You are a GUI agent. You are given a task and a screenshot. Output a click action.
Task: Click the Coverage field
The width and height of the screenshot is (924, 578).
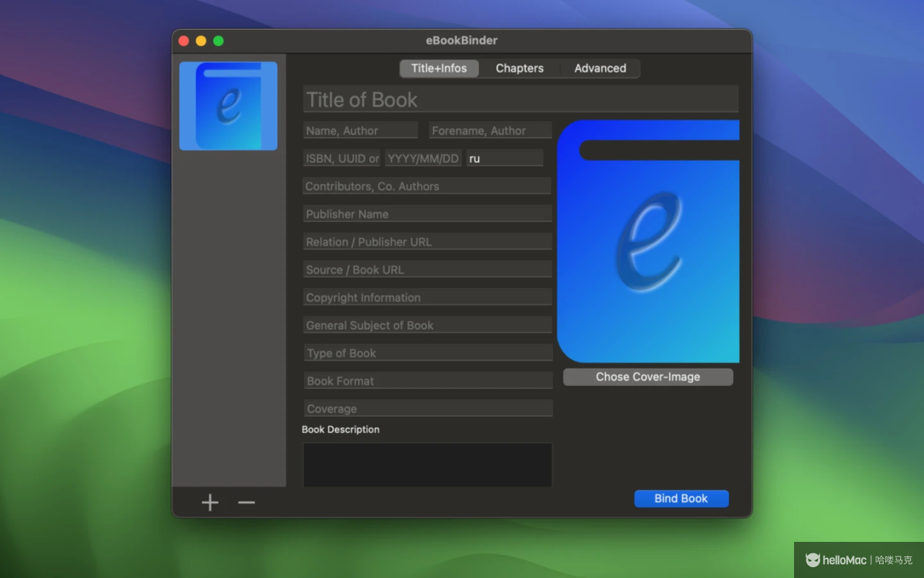click(428, 408)
